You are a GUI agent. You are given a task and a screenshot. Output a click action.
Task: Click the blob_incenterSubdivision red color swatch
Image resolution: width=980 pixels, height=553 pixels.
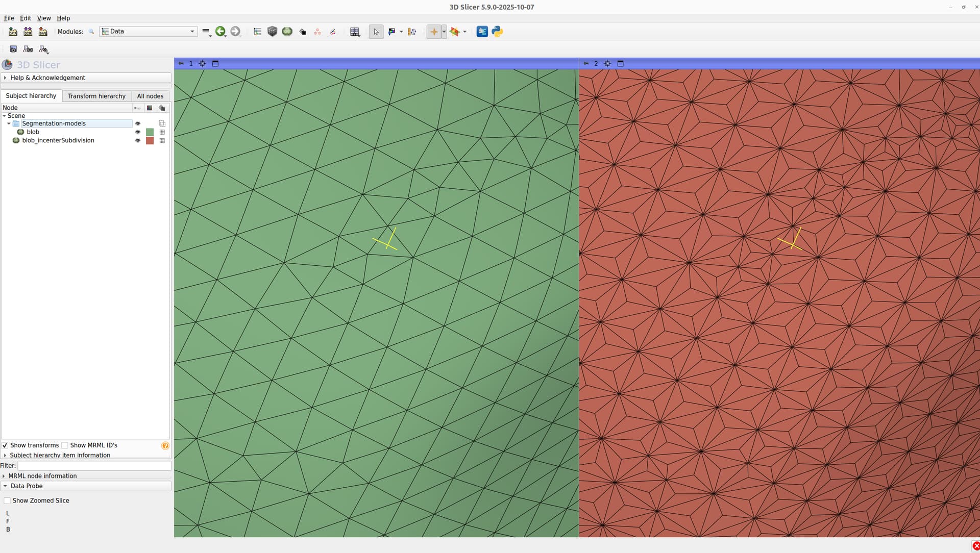point(150,141)
